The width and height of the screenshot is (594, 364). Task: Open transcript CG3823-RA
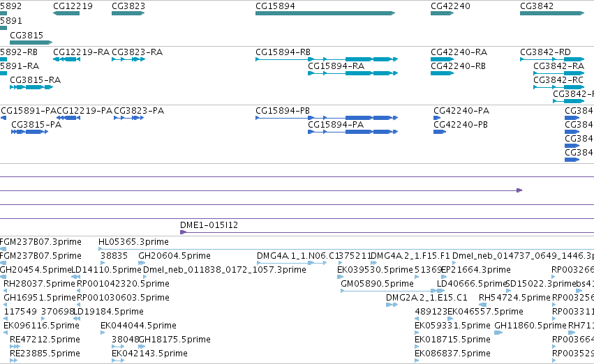[x=137, y=52]
